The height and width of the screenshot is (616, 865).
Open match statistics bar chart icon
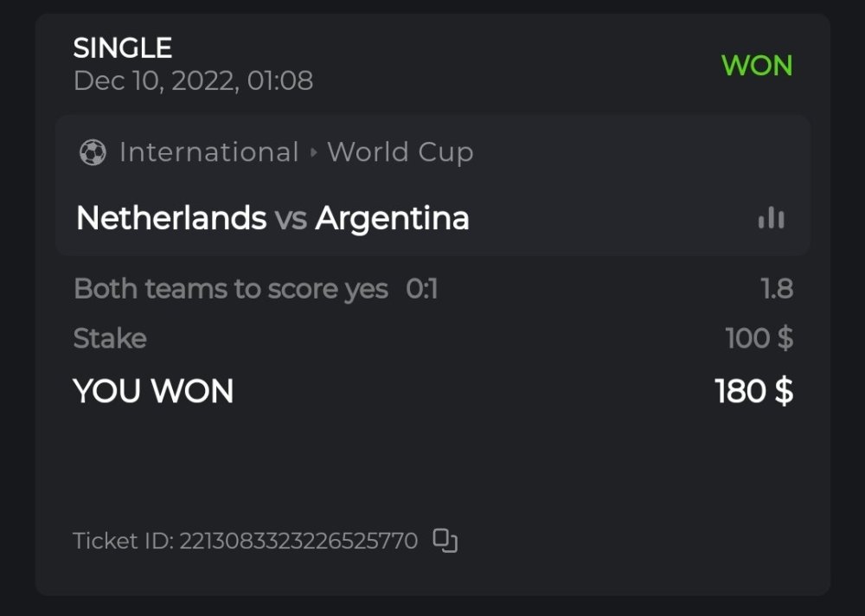771,219
